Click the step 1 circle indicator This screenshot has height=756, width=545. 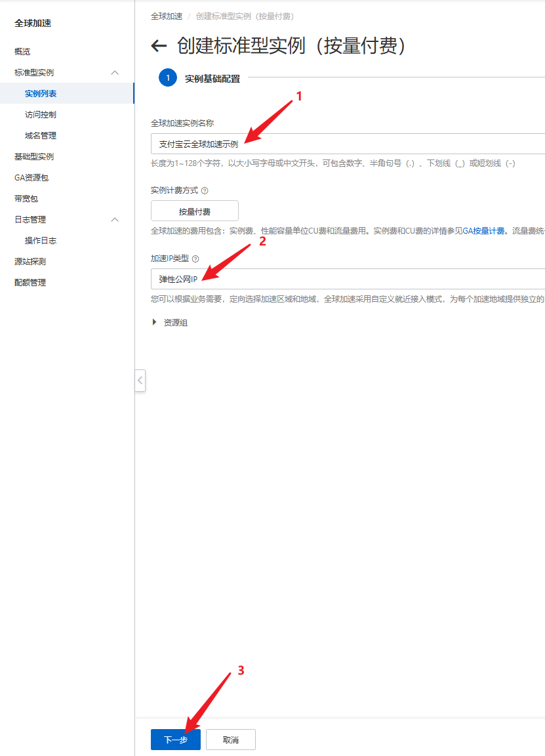(x=168, y=78)
